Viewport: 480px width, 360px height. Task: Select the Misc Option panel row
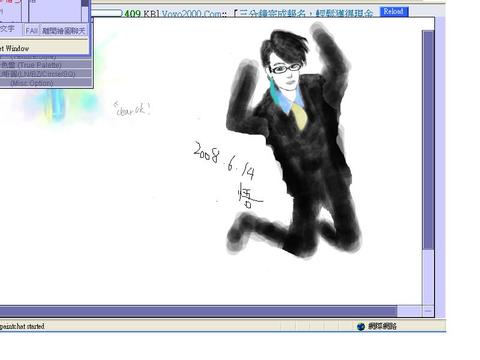pyautogui.click(x=46, y=82)
